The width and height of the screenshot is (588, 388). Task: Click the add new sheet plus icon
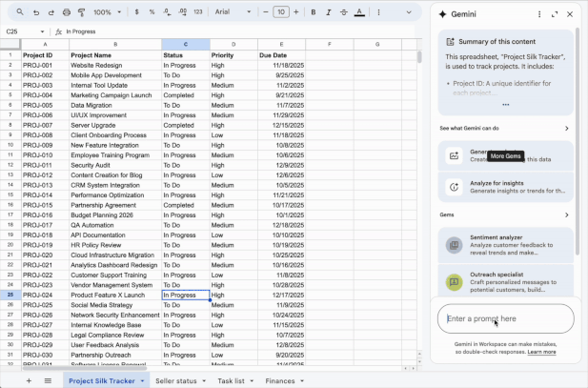pos(29,380)
